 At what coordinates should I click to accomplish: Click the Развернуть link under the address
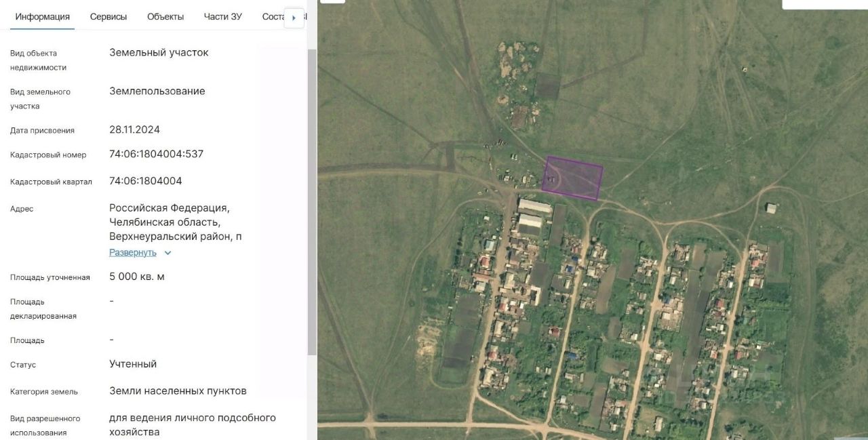click(133, 253)
